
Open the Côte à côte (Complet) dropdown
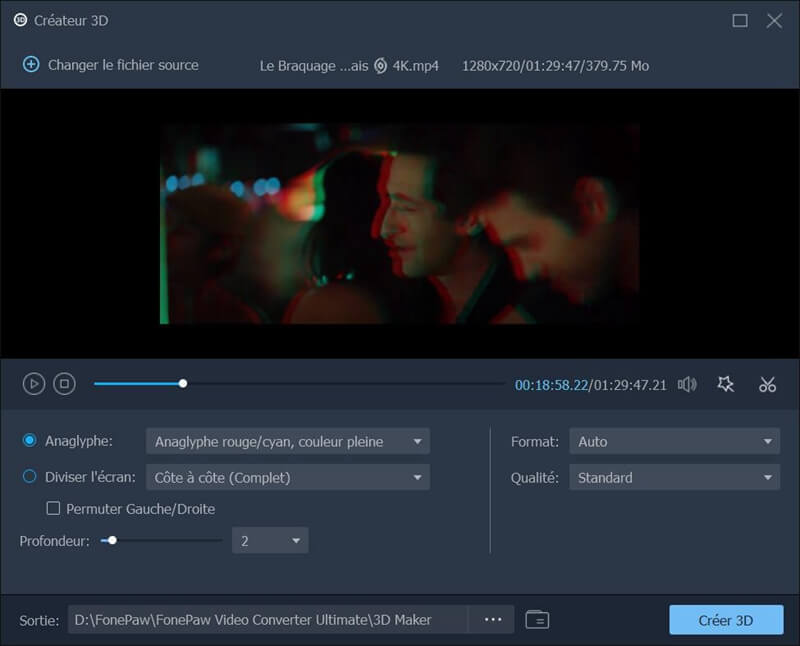pos(288,478)
